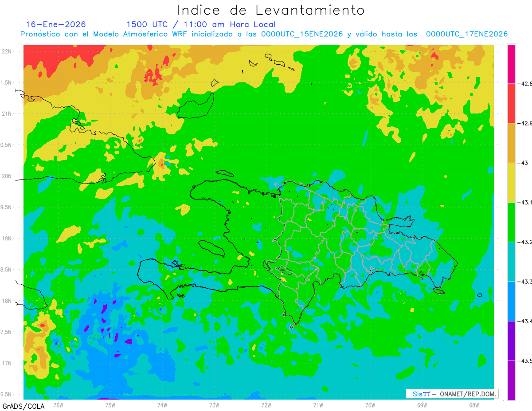This screenshot has width=532, height=411.
Task: Click the '76W' longitude label
Action: [58, 405]
